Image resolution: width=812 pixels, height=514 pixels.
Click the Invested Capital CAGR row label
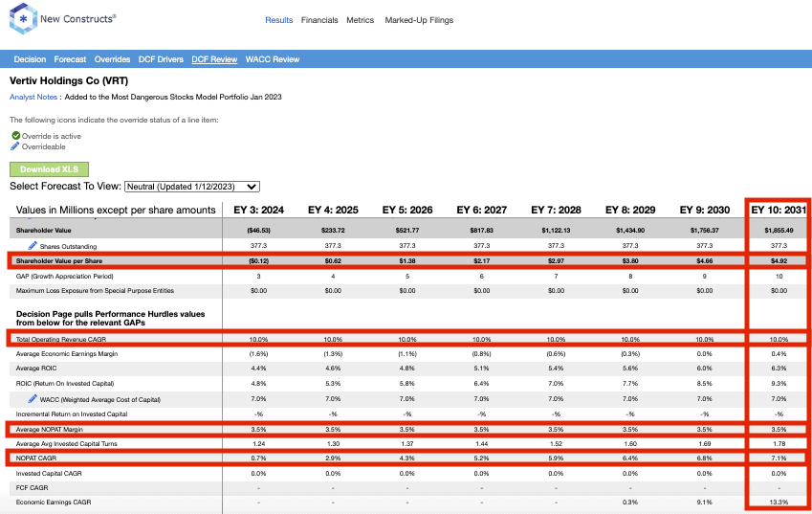pos(49,474)
